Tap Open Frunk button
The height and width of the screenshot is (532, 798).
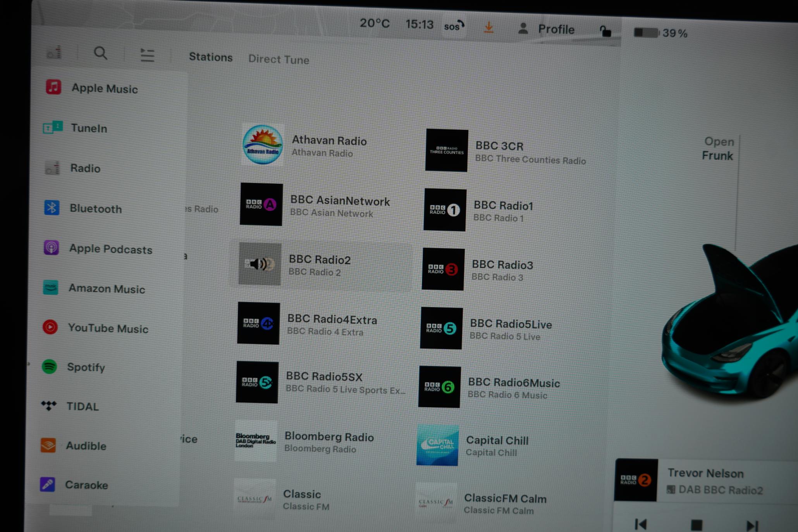pos(717,149)
